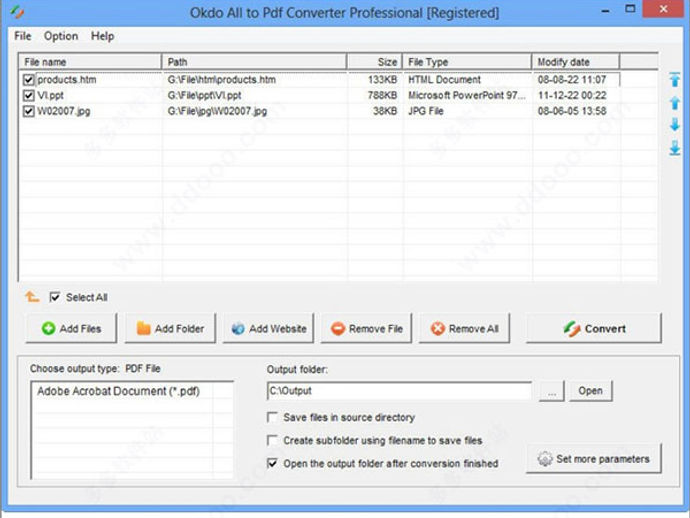Toggle the Select All checkbox
690x518 pixels.
pos(55,298)
